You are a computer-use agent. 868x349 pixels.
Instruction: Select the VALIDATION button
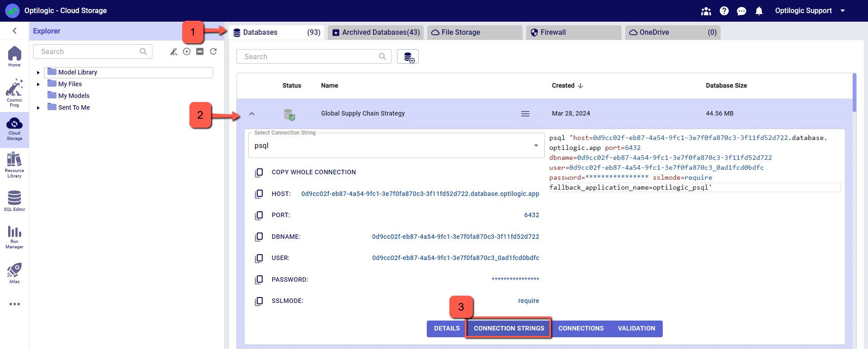click(x=637, y=329)
